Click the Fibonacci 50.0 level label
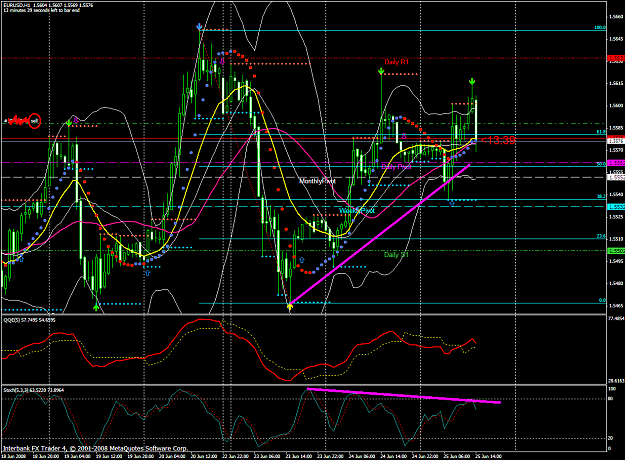This screenshot has width=625, height=460. (601, 164)
